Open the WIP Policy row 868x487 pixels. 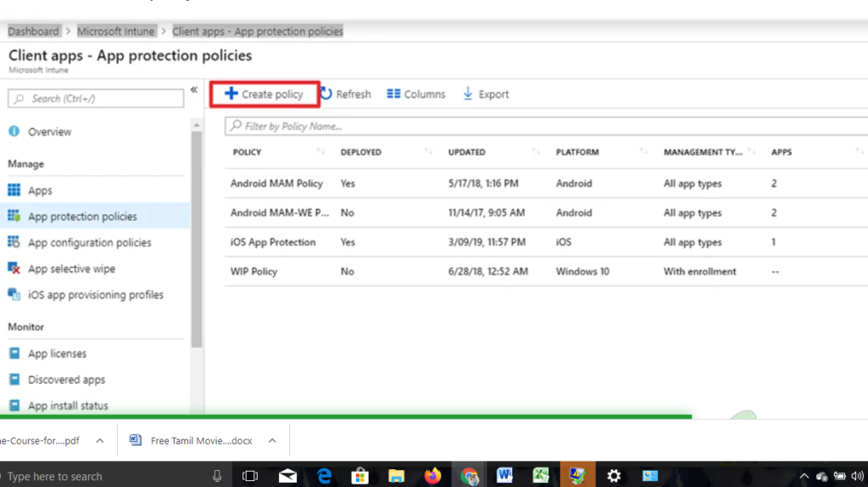click(546, 271)
